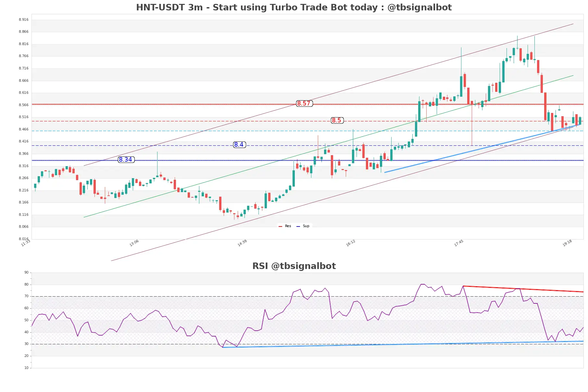Click the red Res legend color marker
The width and height of the screenshot is (588, 392).
[280, 227]
